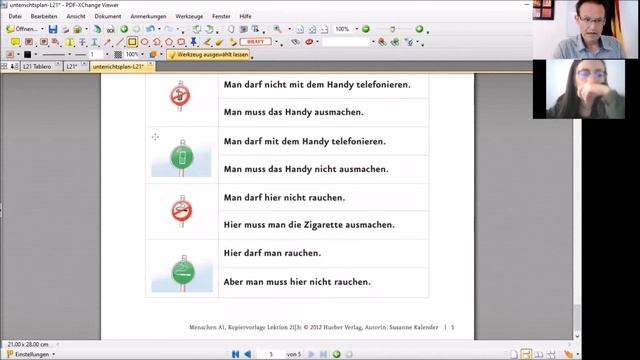Viewport: 640px width, 360px height.
Task: Click the Fit Width icon
Action: coord(324,29)
